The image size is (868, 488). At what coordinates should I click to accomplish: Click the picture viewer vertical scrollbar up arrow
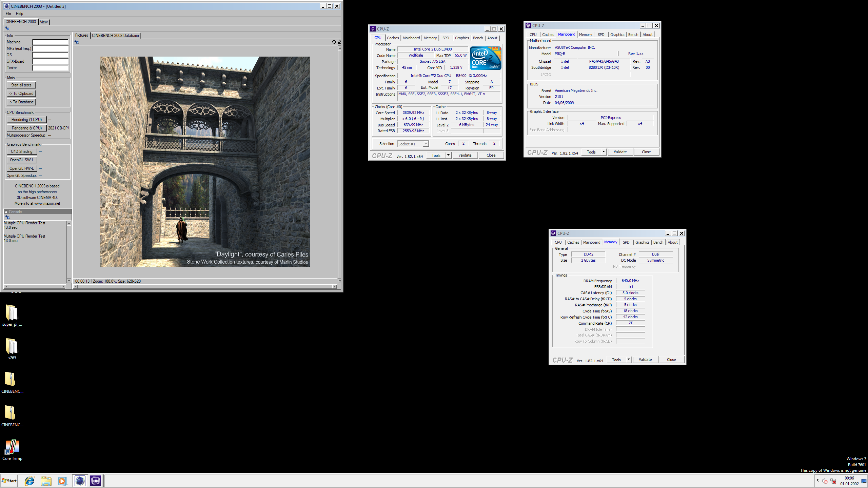(339, 48)
